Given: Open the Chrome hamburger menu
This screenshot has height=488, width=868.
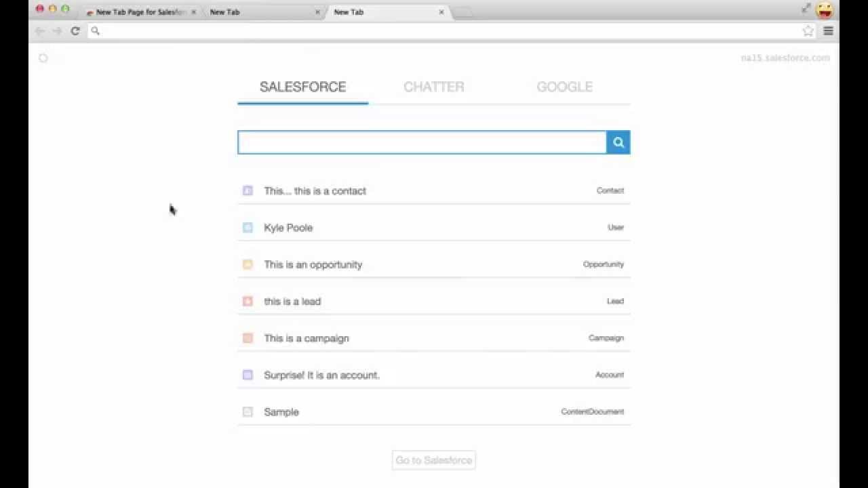Looking at the screenshot, I should coord(828,30).
